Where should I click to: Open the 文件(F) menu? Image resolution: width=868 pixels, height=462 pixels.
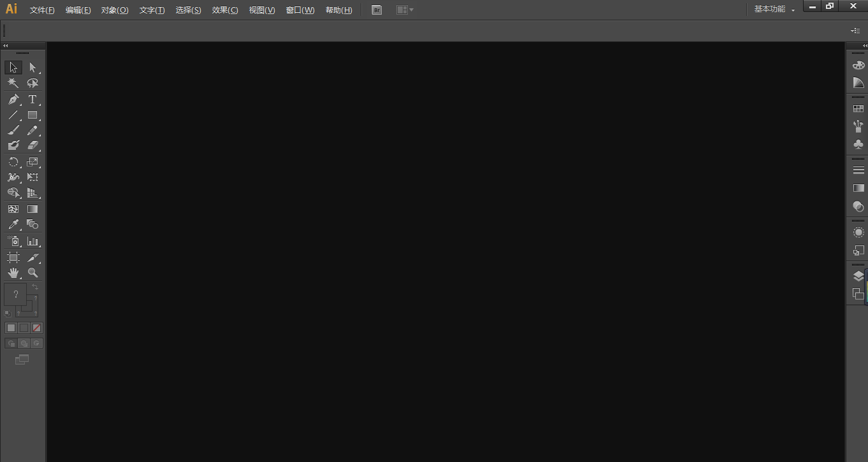pyautogui.click(x=42, y=10)
